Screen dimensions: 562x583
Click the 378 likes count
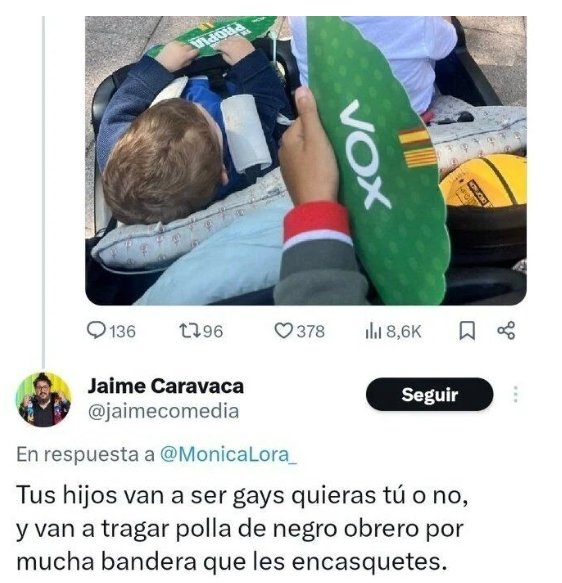tap(311, 331)
